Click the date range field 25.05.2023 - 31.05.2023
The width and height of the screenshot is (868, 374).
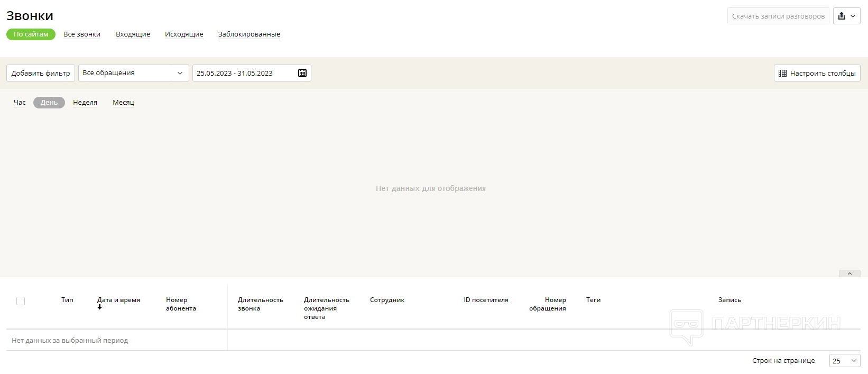[x=252, y=73]
